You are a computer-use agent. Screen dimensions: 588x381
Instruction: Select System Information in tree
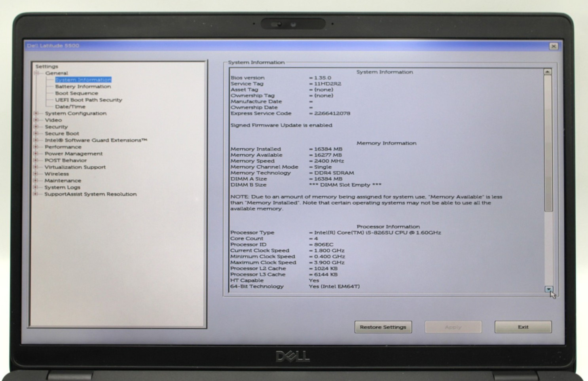coord(83,80)
